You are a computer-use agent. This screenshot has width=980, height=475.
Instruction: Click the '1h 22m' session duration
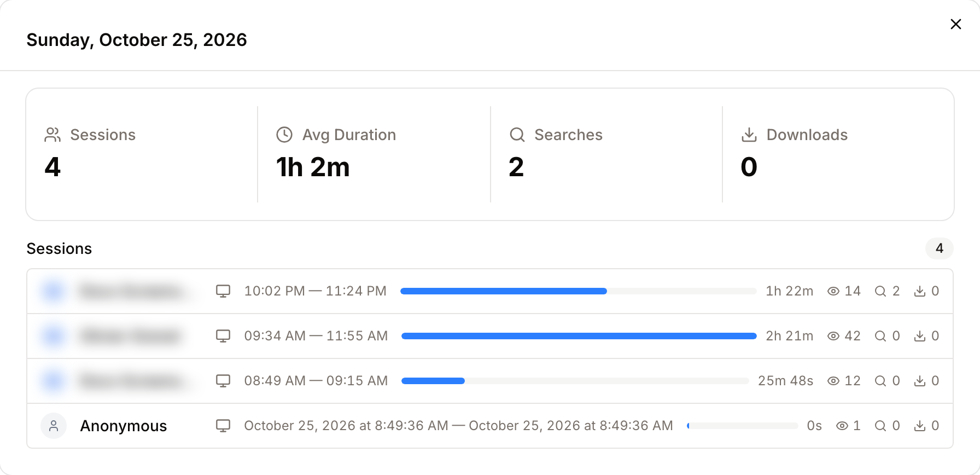pyautogui.click(x=790, y=291)
